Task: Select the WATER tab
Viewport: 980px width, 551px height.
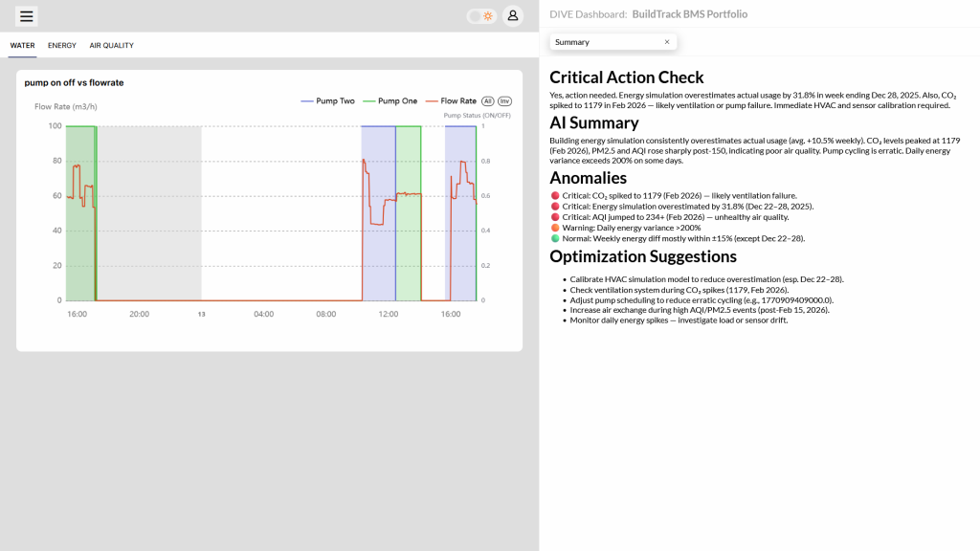Action: pos(21,45)
